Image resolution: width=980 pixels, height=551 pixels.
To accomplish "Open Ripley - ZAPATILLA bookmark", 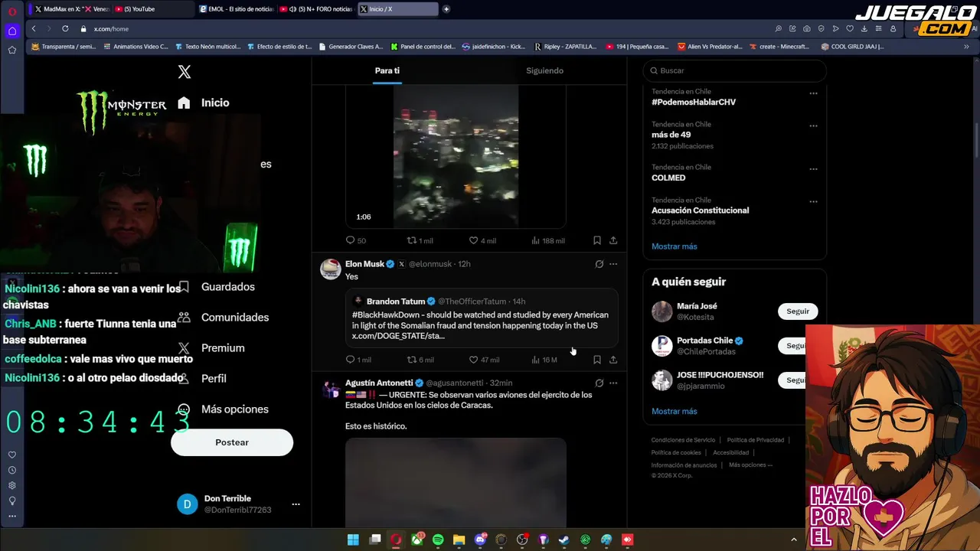I will click(x=565, y=47).
